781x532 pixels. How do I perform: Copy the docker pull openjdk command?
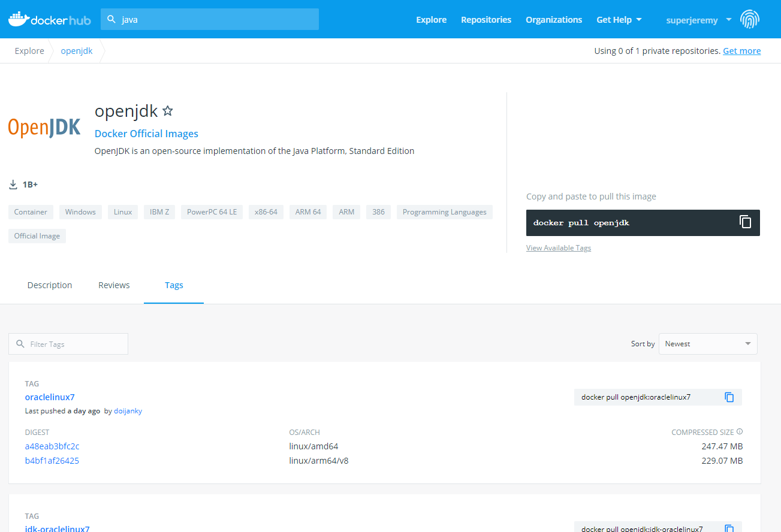click(745, 222)
